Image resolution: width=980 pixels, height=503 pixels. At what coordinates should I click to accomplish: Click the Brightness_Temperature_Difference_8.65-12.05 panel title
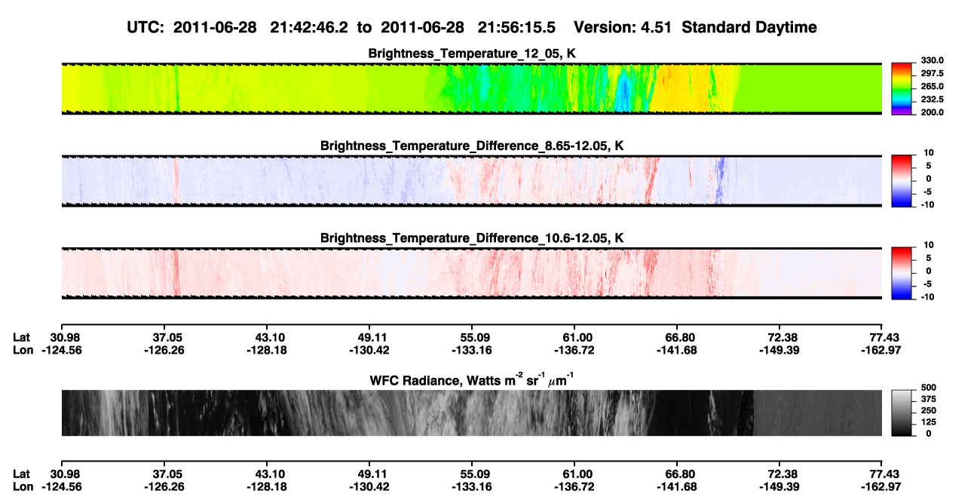(472, 146)
